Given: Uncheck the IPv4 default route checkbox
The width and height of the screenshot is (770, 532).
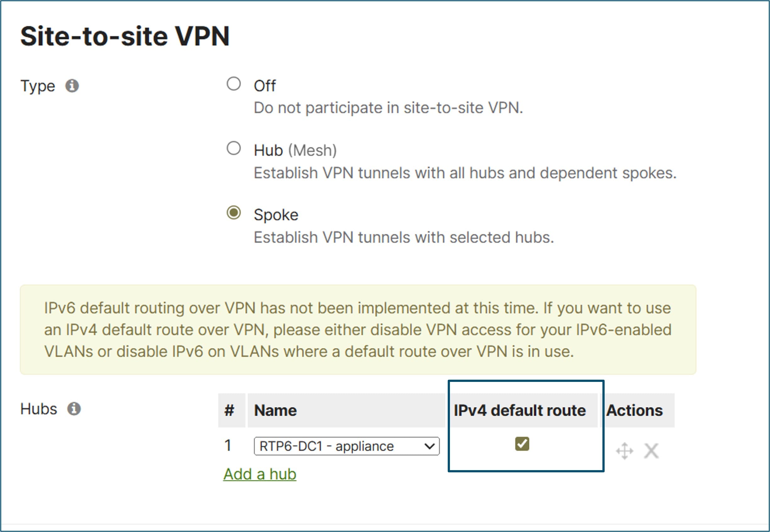Looking at the screenshot, I should point(522,444).
